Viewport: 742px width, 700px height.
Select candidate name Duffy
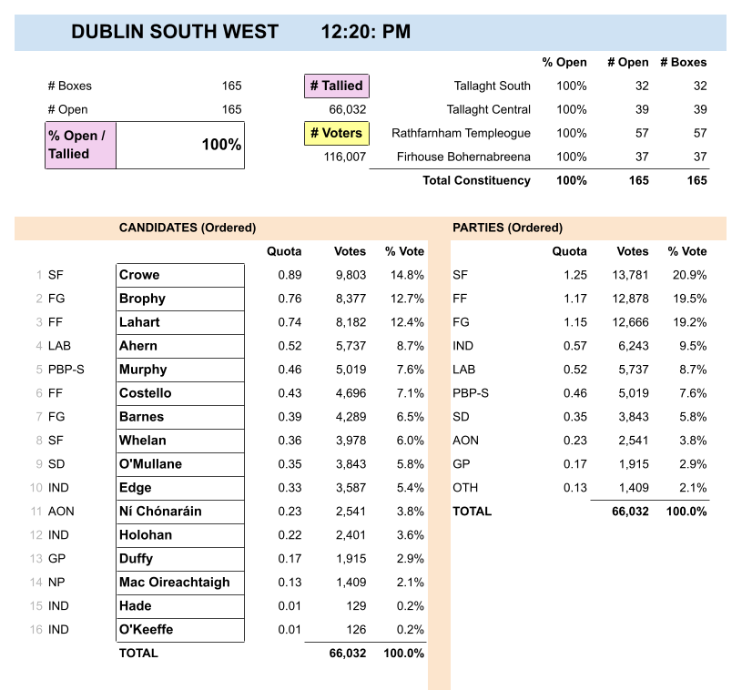(136, 559)
